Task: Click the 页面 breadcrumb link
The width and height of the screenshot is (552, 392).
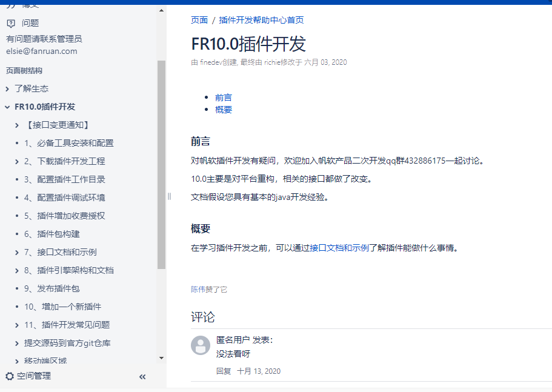Action: pos(199,20)
